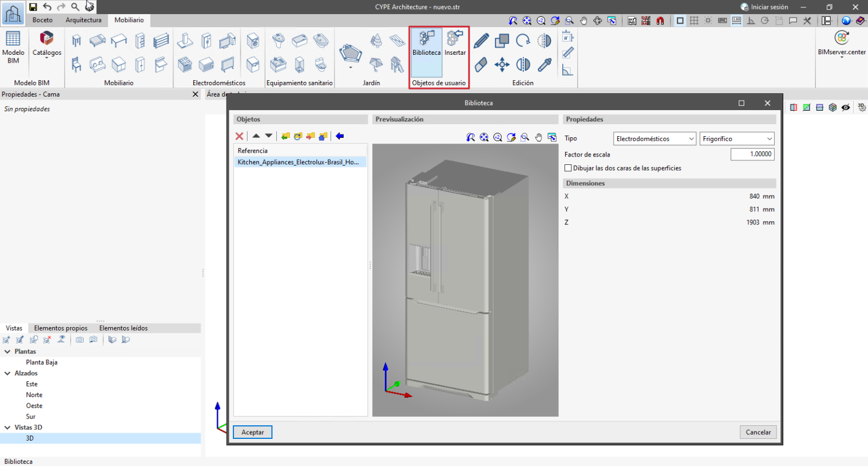Click the Cancelar button
The image size is (868, 466).
[x=758, y=432]
